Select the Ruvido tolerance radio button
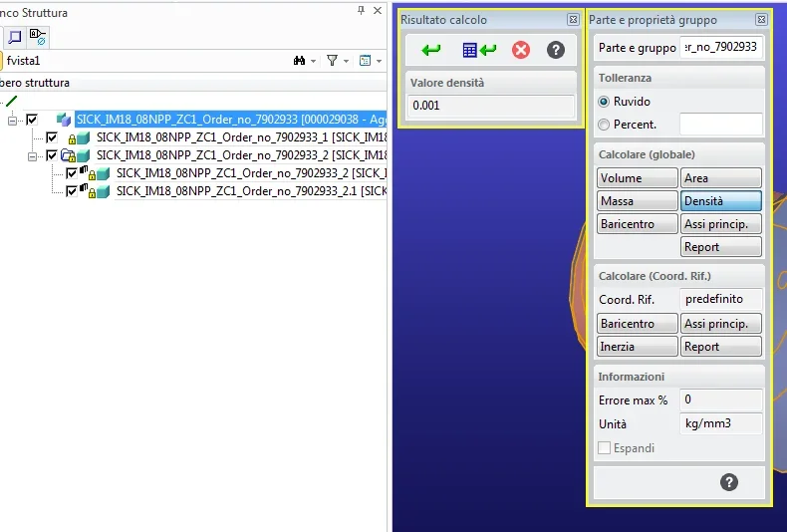Viewport: 787px width, 532px height. click(604, 102)
